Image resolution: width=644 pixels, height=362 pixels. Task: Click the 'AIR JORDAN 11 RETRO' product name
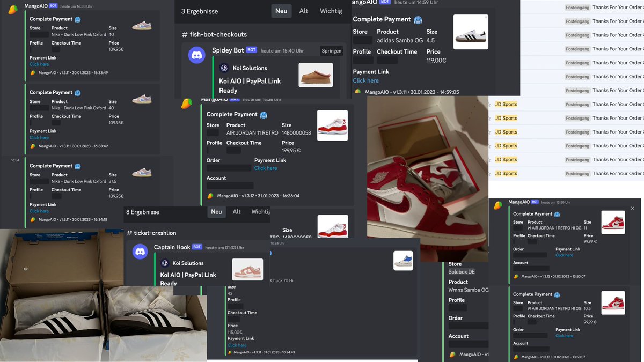(252, 132)
